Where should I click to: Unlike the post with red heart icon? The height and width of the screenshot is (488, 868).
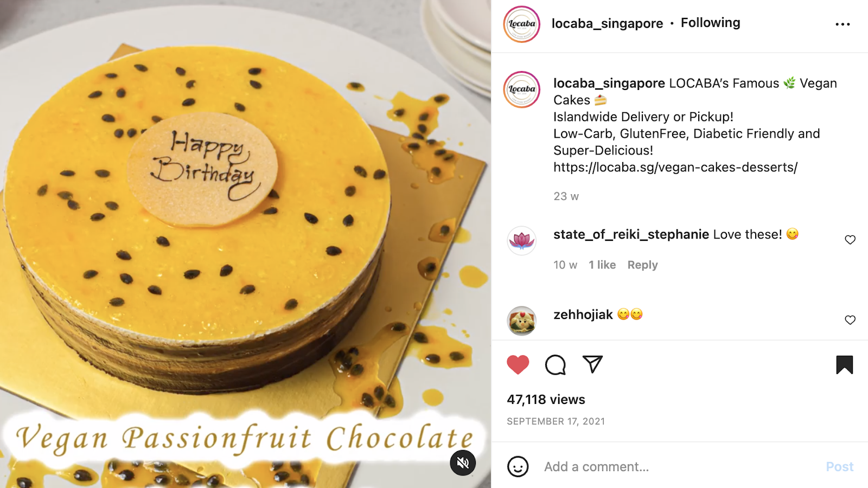[x=518, y=364]
